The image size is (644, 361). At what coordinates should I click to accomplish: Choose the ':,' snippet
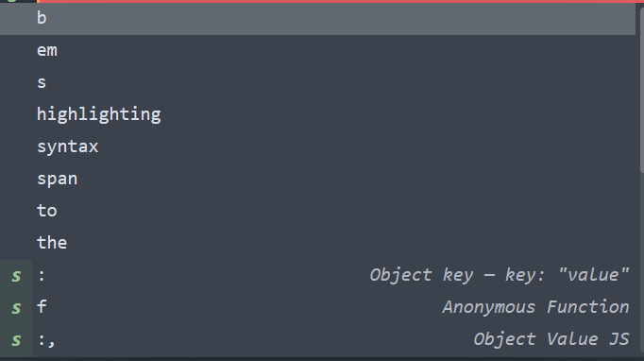point(317,340)
